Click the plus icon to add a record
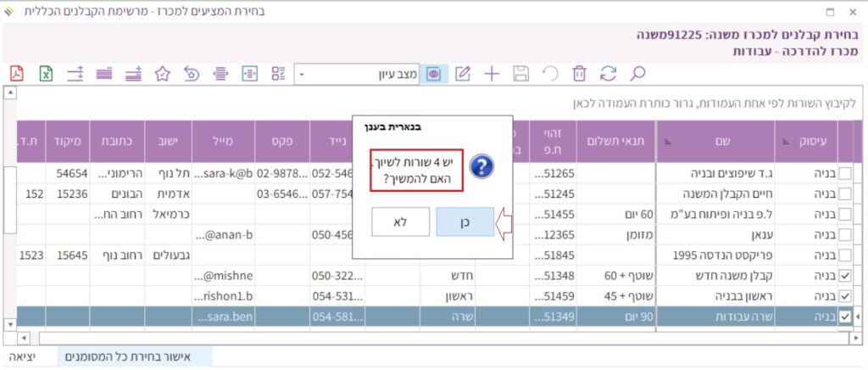This screenshot has width=868, height=370. pyautogui.click(x=492, y=74)
